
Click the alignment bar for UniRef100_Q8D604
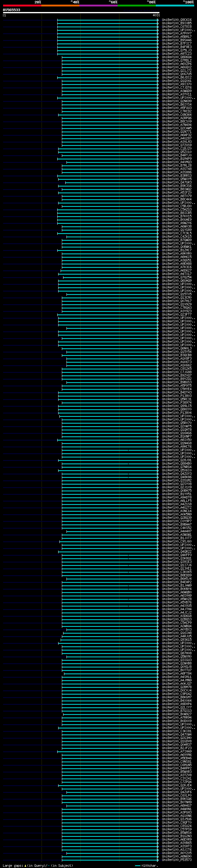point(110,57)
